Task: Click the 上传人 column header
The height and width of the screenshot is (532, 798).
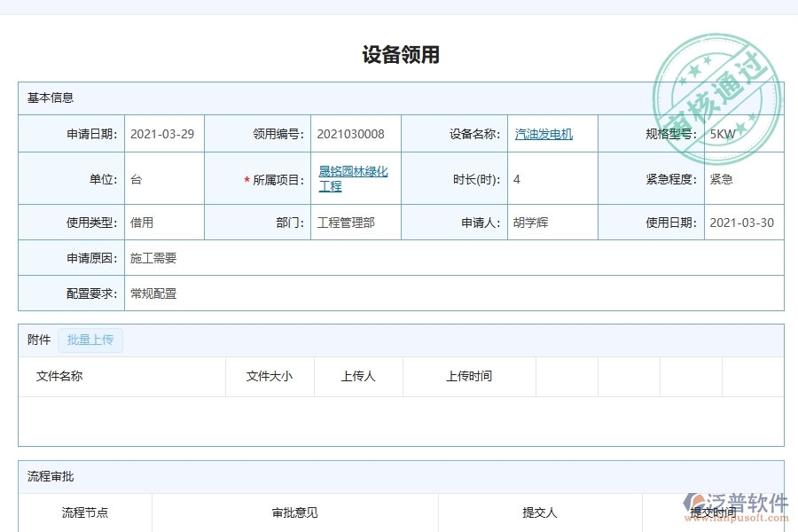Action: [357, 376]
